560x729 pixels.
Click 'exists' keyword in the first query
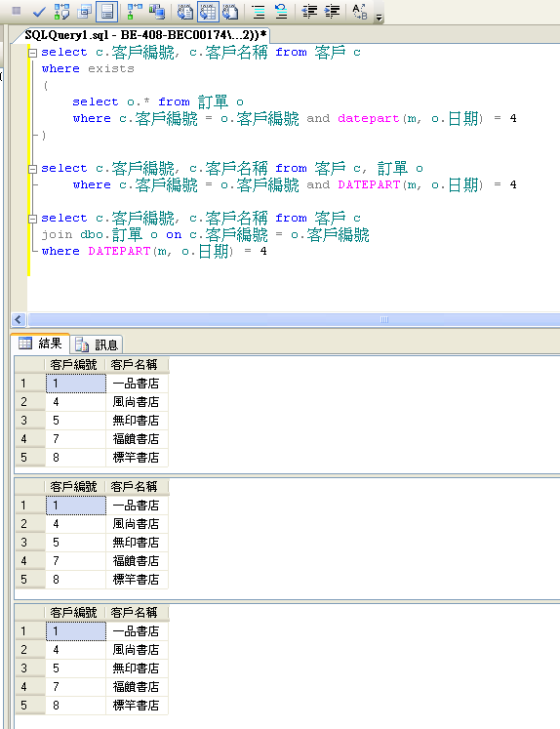110,69
